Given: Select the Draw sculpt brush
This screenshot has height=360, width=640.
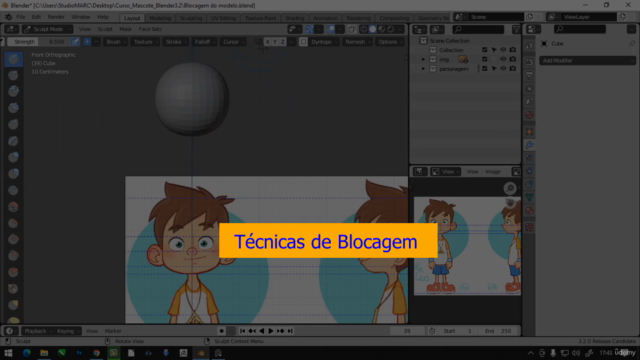Looking at the screenshot, I should tap(13, 59).
